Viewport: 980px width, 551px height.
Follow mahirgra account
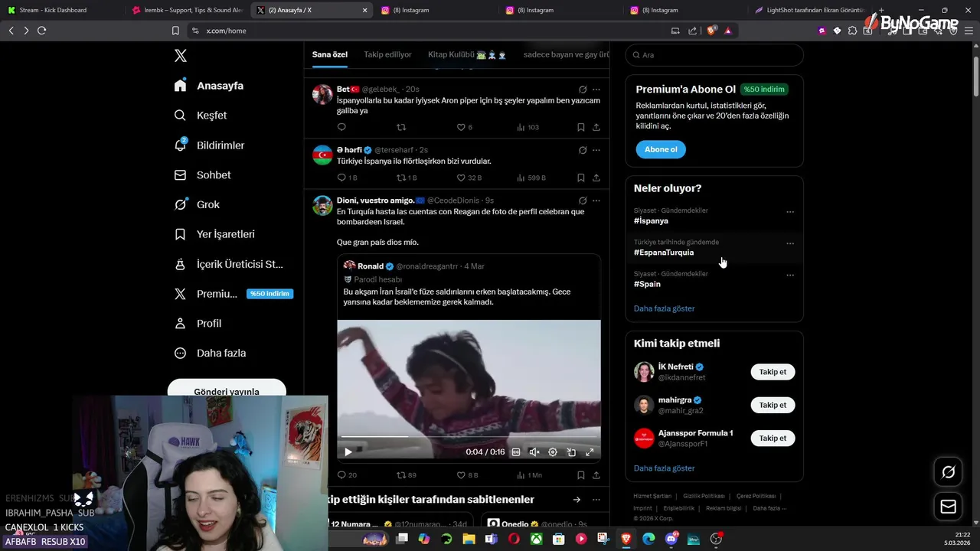(x=773, y=405)
